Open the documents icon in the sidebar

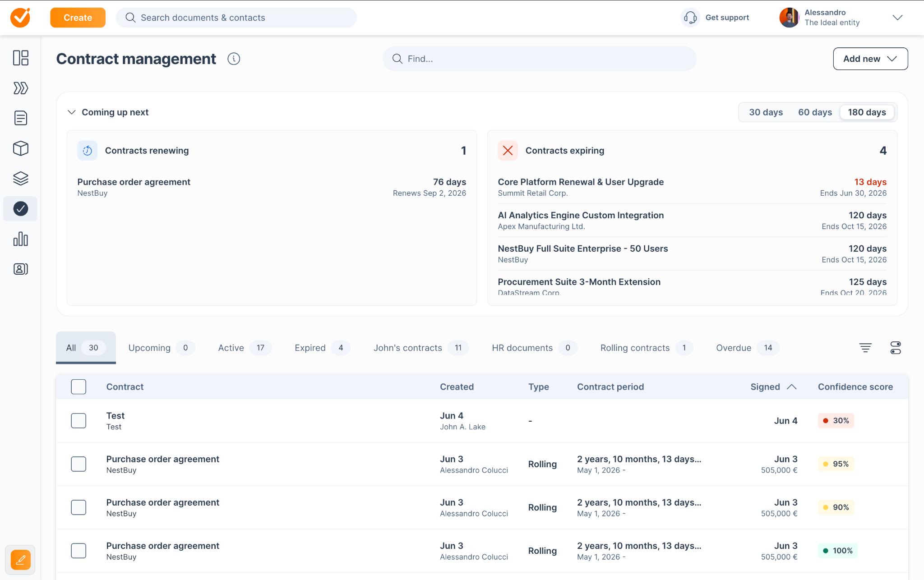click(x=21, y=118)
